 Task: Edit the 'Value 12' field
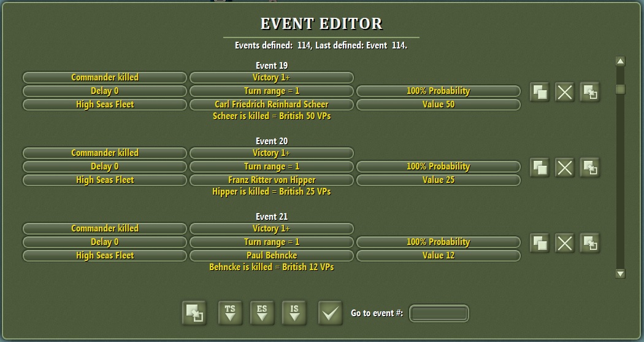point(439,256)
